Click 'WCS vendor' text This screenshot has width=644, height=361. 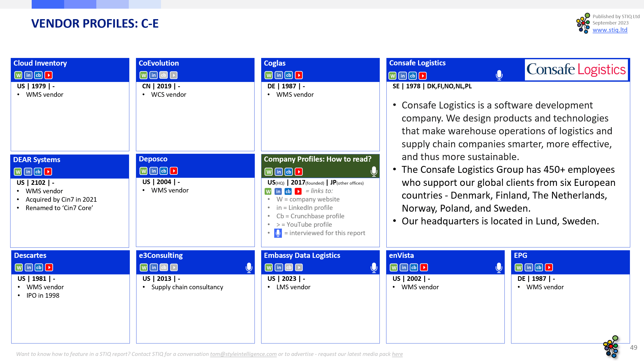pos(169,94)
